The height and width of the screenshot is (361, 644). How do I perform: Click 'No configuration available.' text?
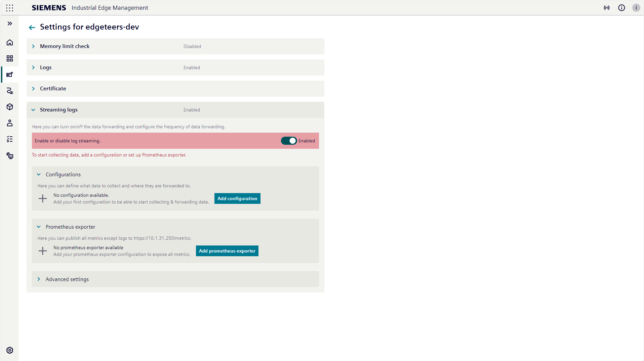81,195
